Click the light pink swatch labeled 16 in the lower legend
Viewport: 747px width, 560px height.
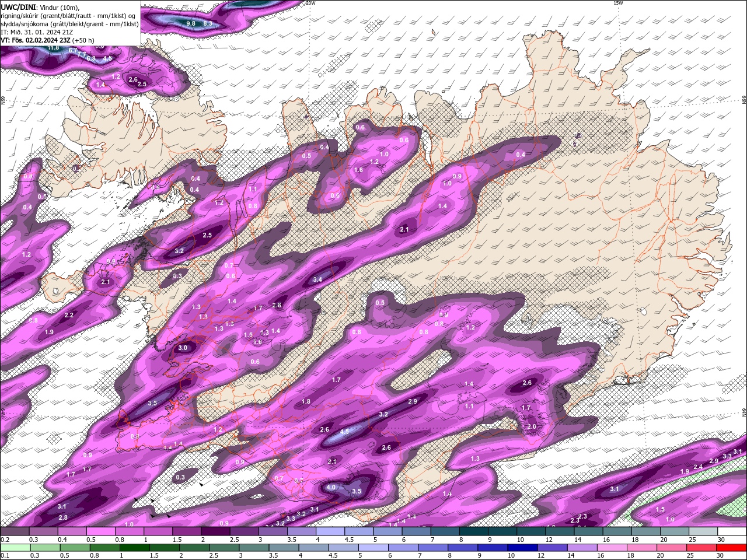tap(612, 548)
